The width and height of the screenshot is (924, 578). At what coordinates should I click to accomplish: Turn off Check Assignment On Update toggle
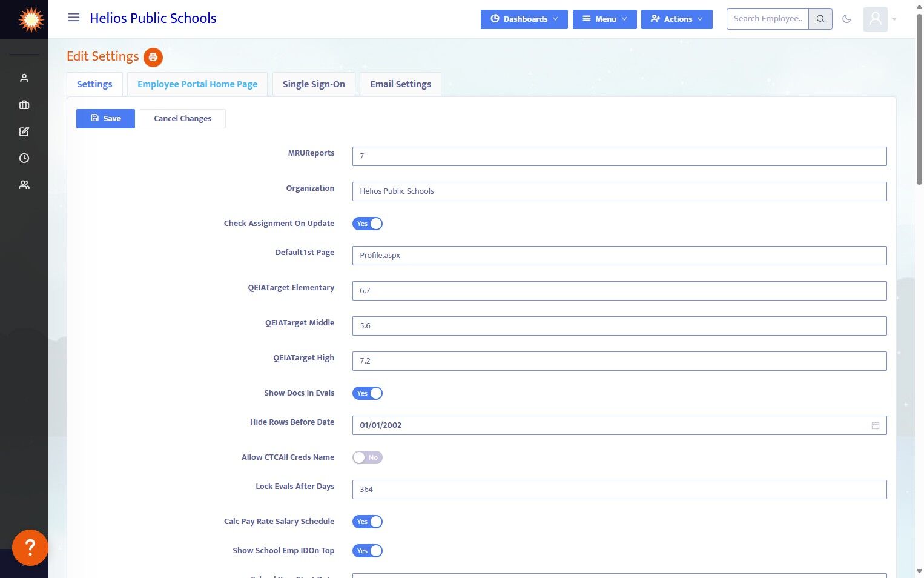click(x=368, y=224)
